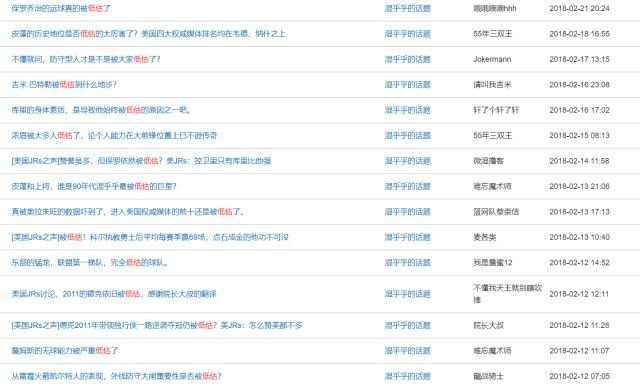Screen dimensions: 640x386
Task: Open '湿乎乎的话题' in the Jokermann row
Action: click(x=407, y=59)
